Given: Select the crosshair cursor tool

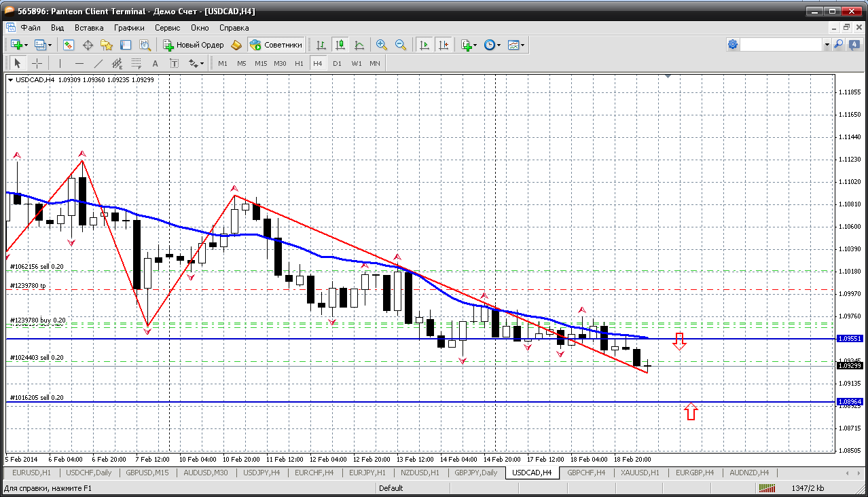Looking at the screenshot, I should (x=37, y=63).
